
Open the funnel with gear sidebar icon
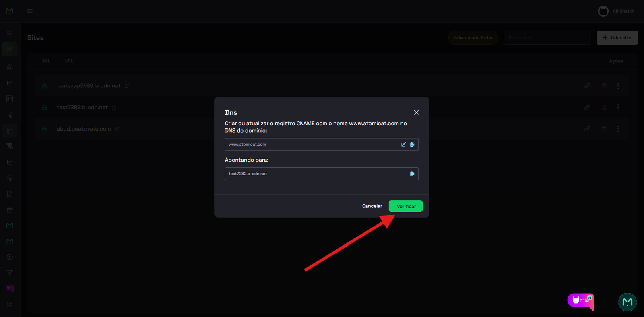(x=10, y=146)
